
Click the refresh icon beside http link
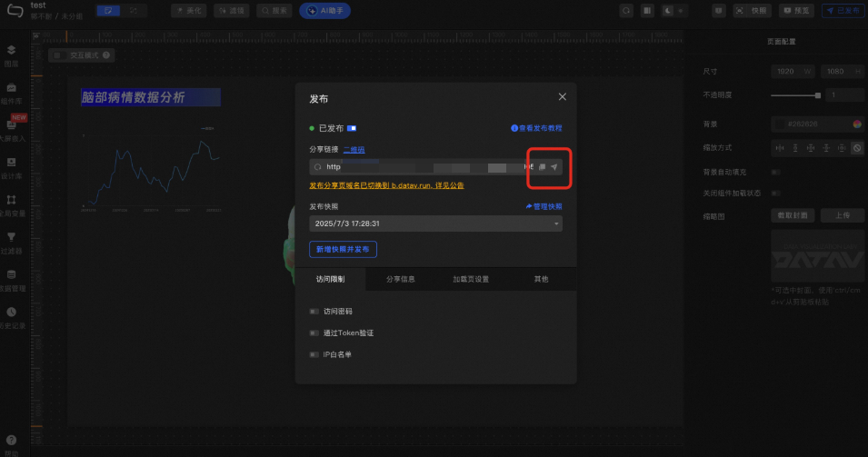pos(318,167)
